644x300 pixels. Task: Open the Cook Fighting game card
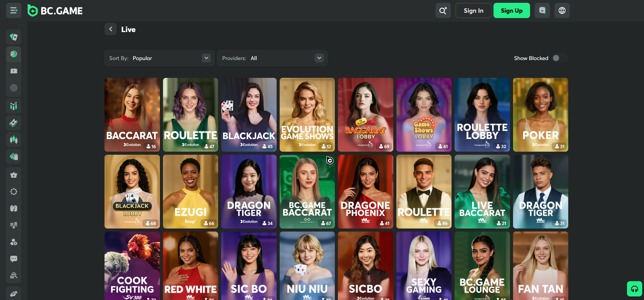132,266
